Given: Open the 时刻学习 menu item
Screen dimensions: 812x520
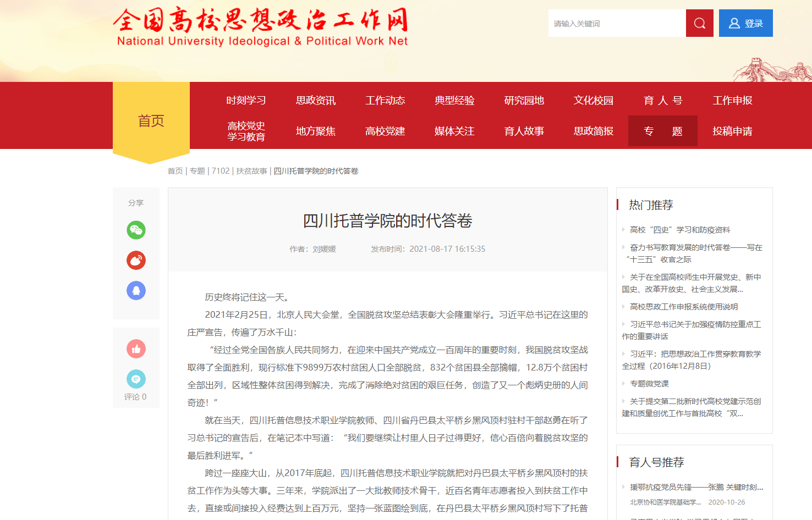Looking at the screenshot, I should click(x=246, y=101).
